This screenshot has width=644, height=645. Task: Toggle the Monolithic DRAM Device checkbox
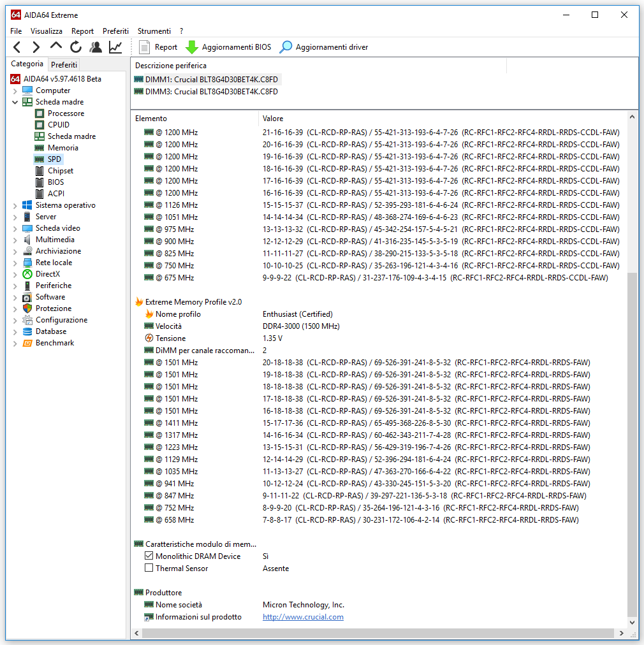point(149,556)
